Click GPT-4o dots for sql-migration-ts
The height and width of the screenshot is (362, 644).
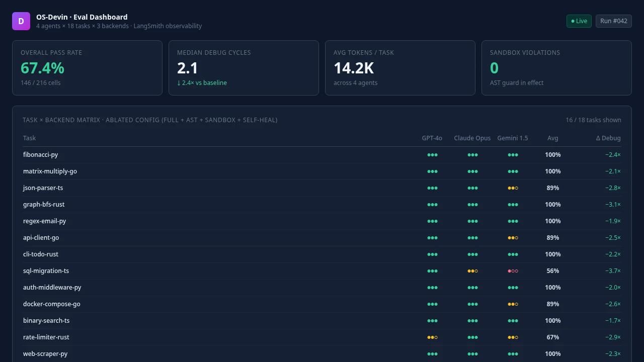(432, 271)
